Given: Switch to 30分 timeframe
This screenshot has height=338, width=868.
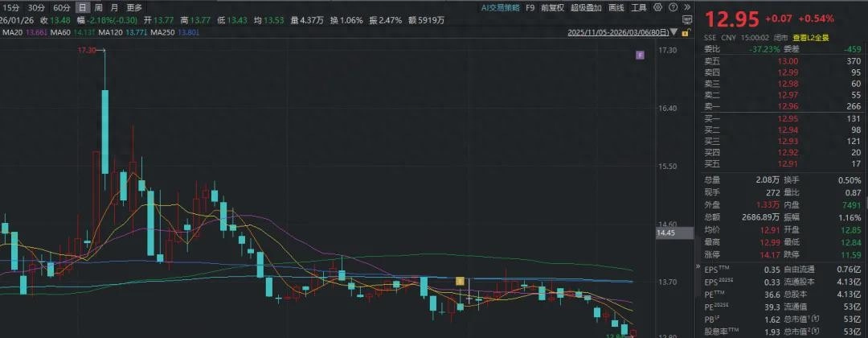Looking at the screenshot, I should [x=36, y=8].
